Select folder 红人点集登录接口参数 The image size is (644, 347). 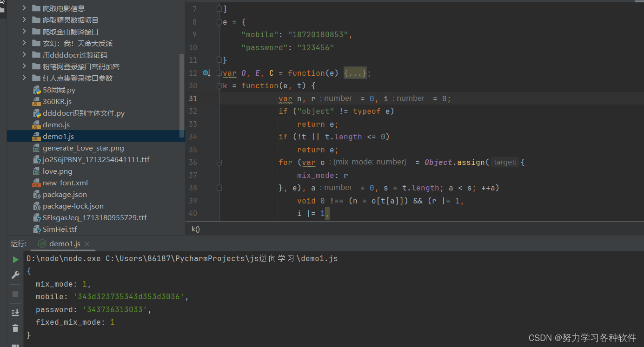pos(78,78)
